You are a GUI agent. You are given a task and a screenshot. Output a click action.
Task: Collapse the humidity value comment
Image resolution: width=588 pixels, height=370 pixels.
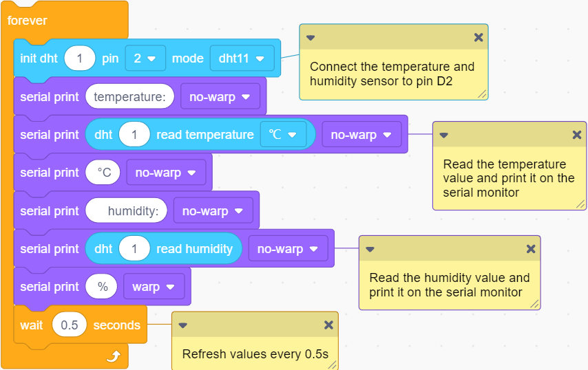coord(370,250)
